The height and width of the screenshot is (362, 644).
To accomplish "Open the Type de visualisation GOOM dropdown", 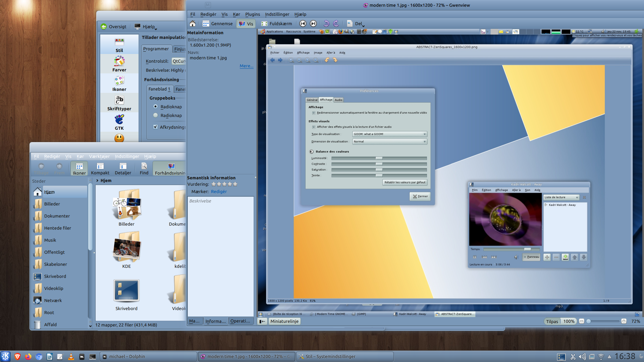I will 389,134.
